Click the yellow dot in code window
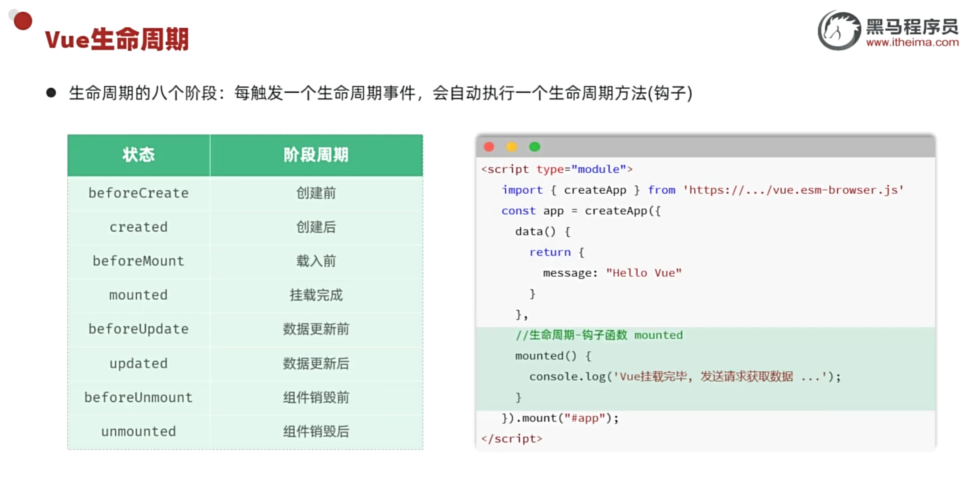This screenshot has height=484, width=980. pos(512,147)
